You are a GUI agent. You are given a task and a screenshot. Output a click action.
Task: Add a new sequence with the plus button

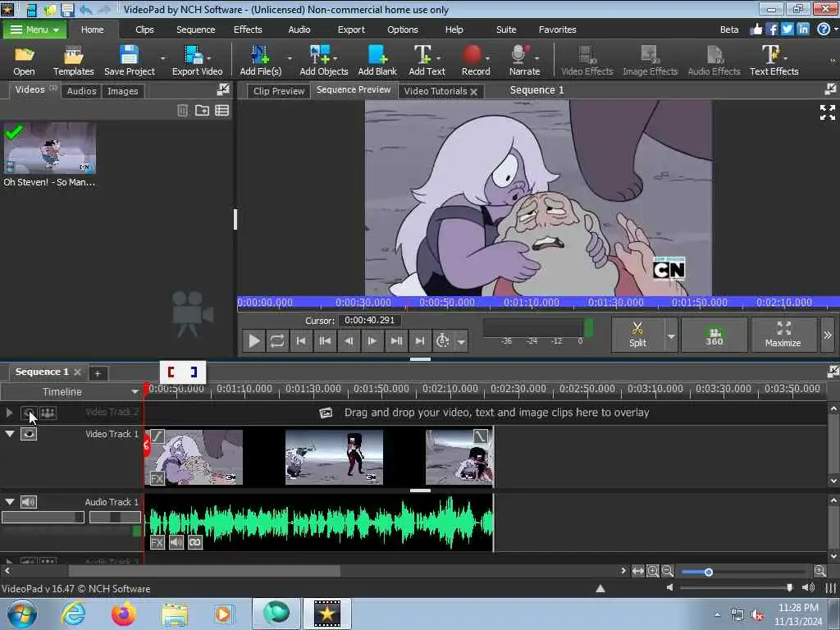click(x=98, y=373)
